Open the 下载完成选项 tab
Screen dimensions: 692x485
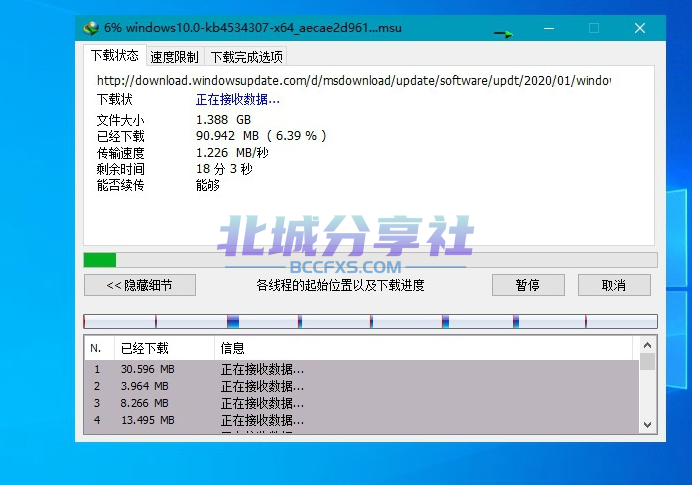[246, 57]
